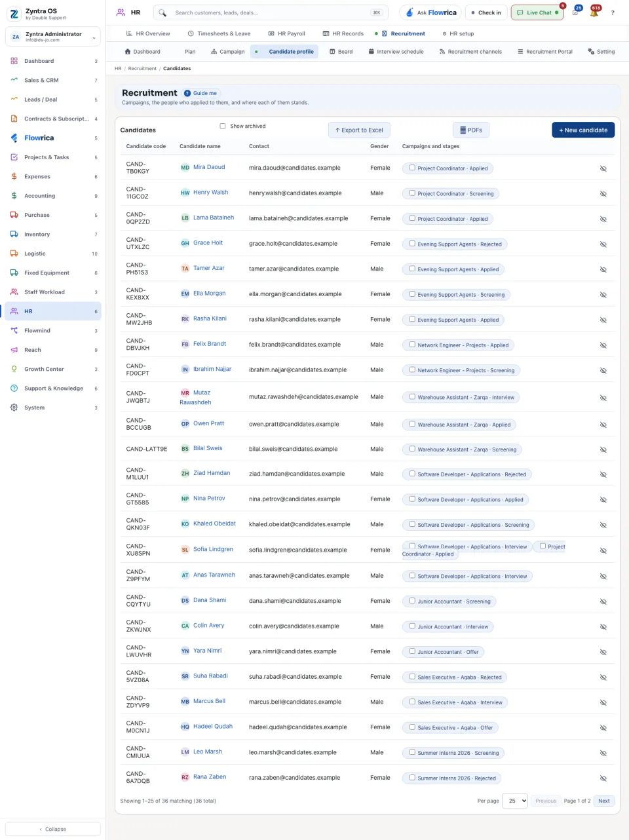Go to the Next page
Image resolution: width=629 pixels, height=840 pixels.
tap(604, 801)
